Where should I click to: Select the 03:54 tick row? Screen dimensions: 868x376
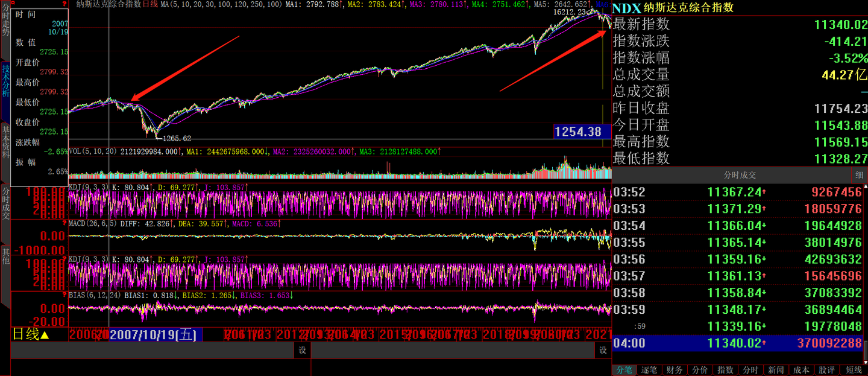[x=737, y=226]
